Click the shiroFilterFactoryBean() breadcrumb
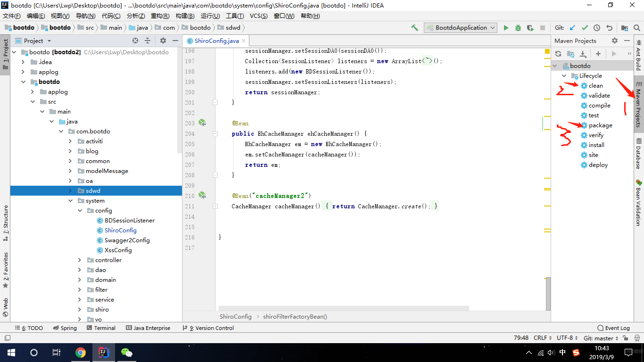The image size is (644, 362). click(x=295, y=317)
